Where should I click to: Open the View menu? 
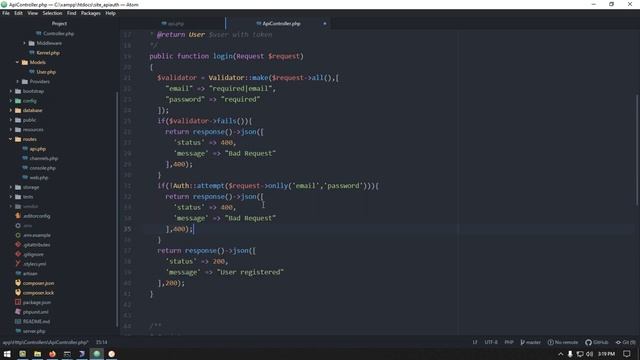click(33, 13)
